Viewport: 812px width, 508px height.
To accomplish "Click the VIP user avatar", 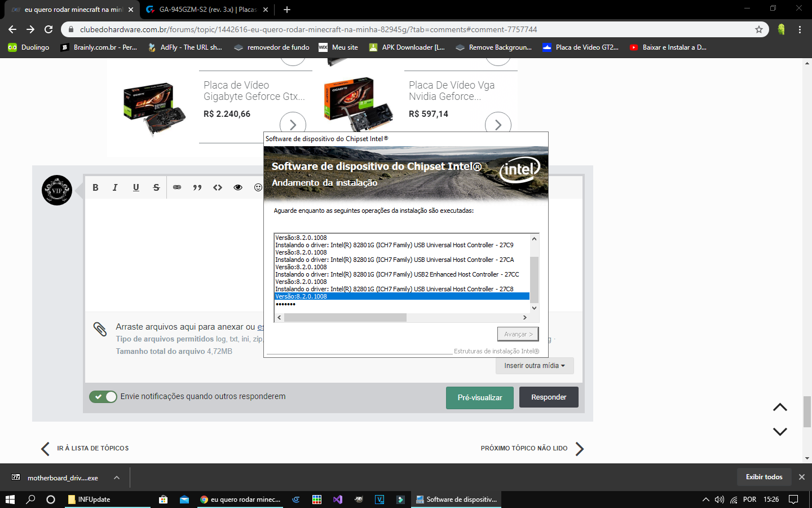I will click(57, 190).
